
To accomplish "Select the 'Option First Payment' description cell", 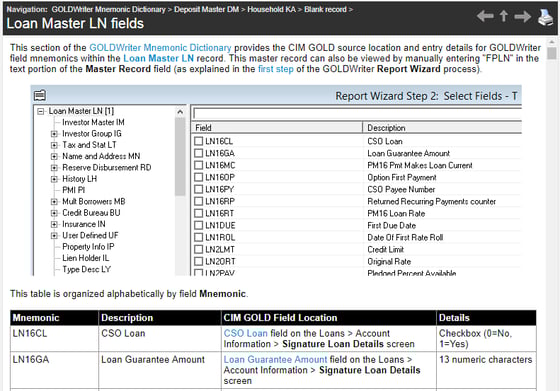I will coord(402,177).
